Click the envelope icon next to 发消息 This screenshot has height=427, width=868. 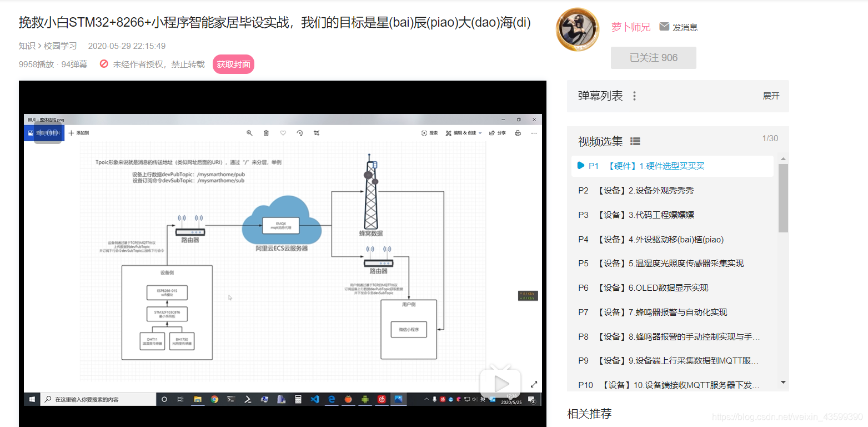click(x=664, y=26)
